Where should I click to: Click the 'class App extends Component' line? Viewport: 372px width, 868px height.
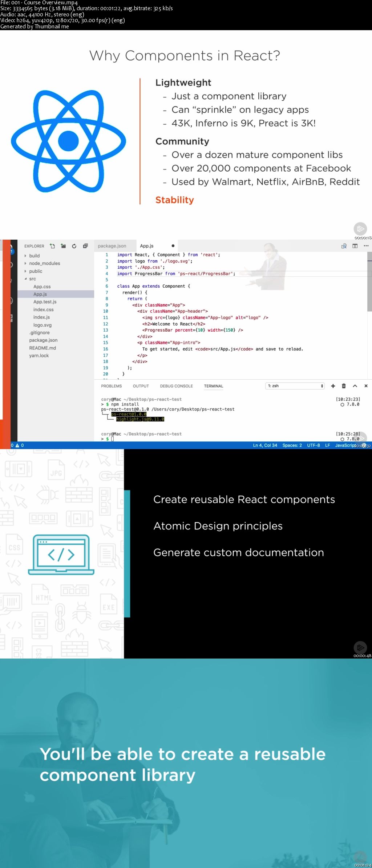coord(154,287)
